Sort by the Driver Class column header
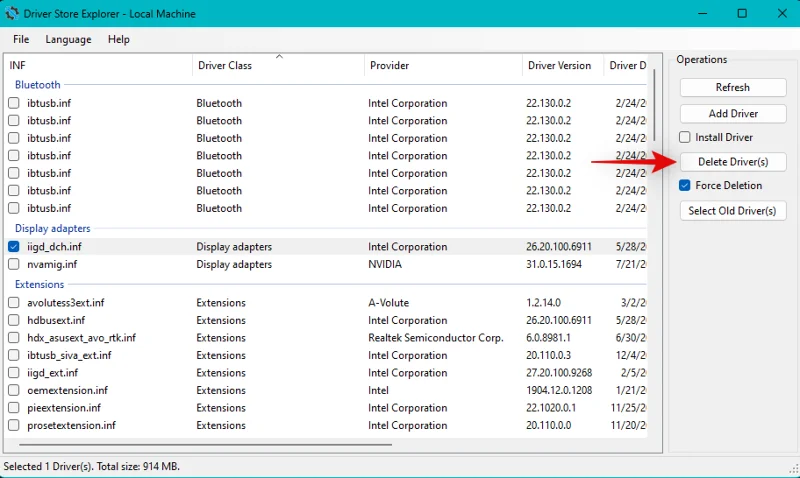Screen dimensions: 800x478 (278, 65)
